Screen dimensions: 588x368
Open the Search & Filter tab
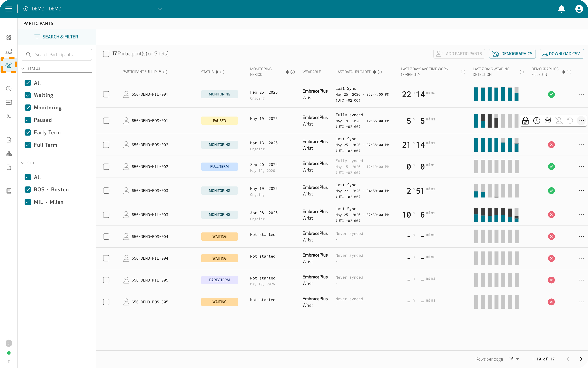[x=57, y=37]
